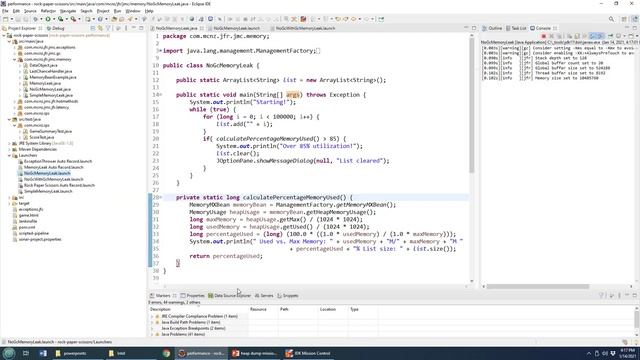Click fold toggle beside main method line 14
Image resolution: width=640 pixels, height=360 pixels.
coord(160,95)
